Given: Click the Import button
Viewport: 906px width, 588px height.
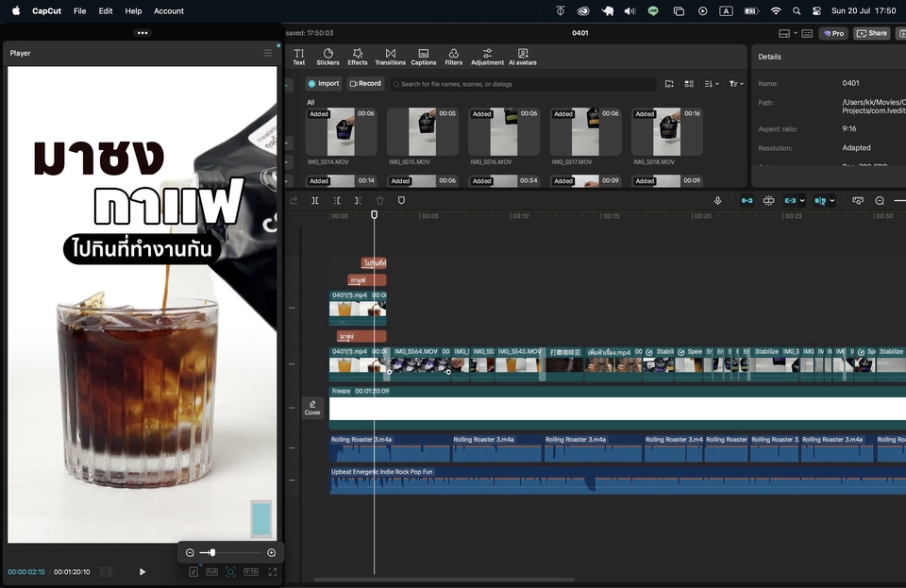Looking at the screenshot, I should pos(324,84).
